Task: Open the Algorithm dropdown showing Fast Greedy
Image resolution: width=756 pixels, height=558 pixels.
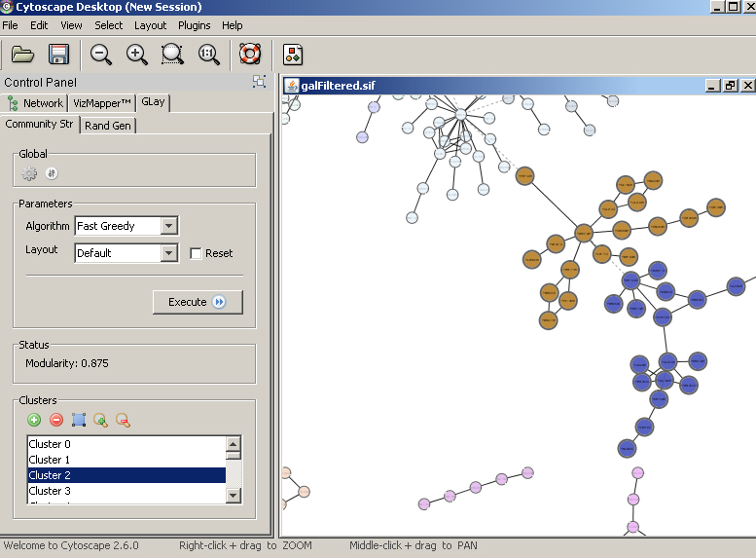Action: (x=168, y=226)
